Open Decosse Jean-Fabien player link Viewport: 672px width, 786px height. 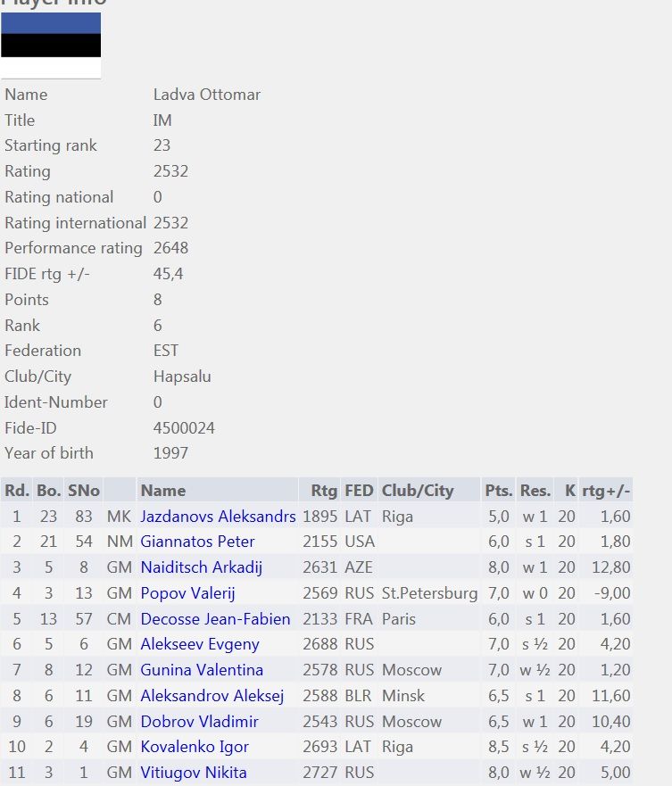point(215,618)
